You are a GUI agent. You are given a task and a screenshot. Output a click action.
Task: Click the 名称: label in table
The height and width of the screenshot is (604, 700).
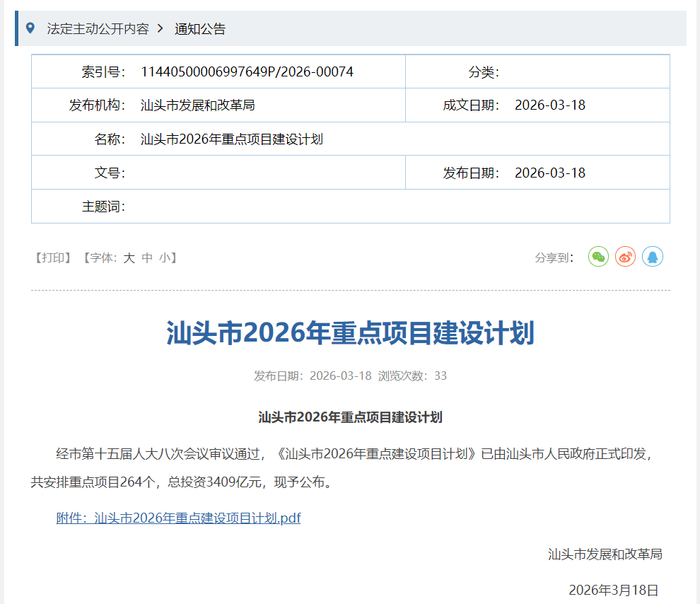110,139
